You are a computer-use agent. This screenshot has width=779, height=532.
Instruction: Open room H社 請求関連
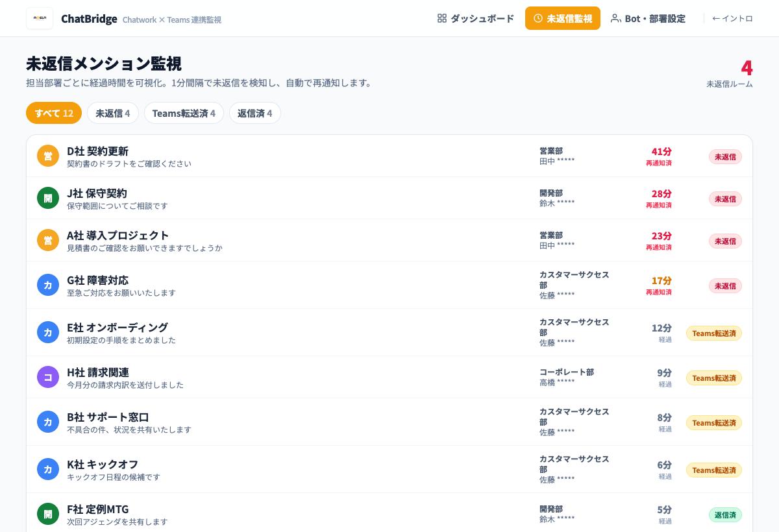point(389,377)
